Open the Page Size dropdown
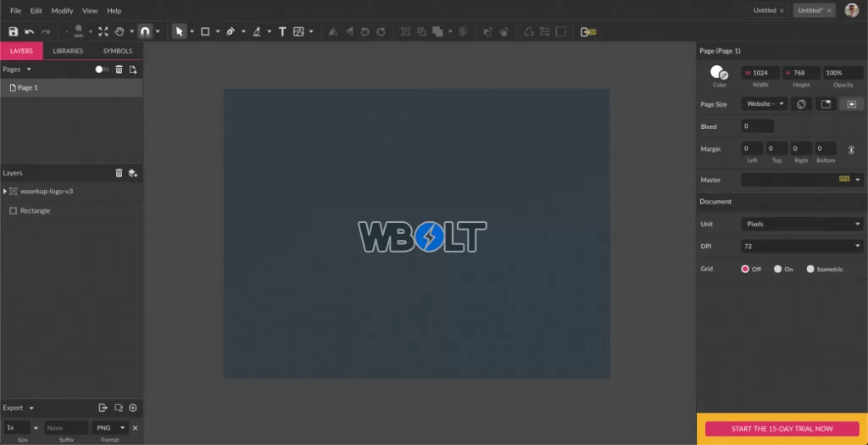Screen dimensions: 868x445 pos(764,103)
